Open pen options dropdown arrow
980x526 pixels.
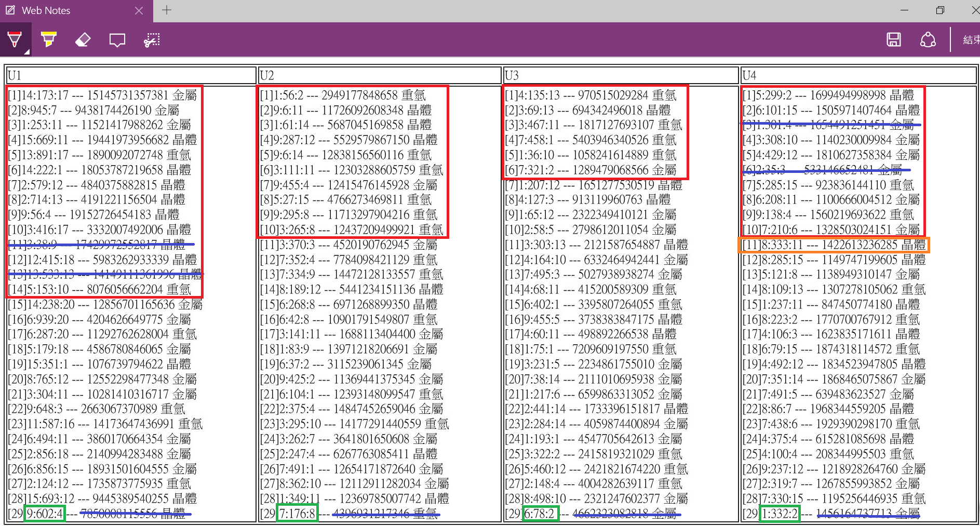pos(26,51)
